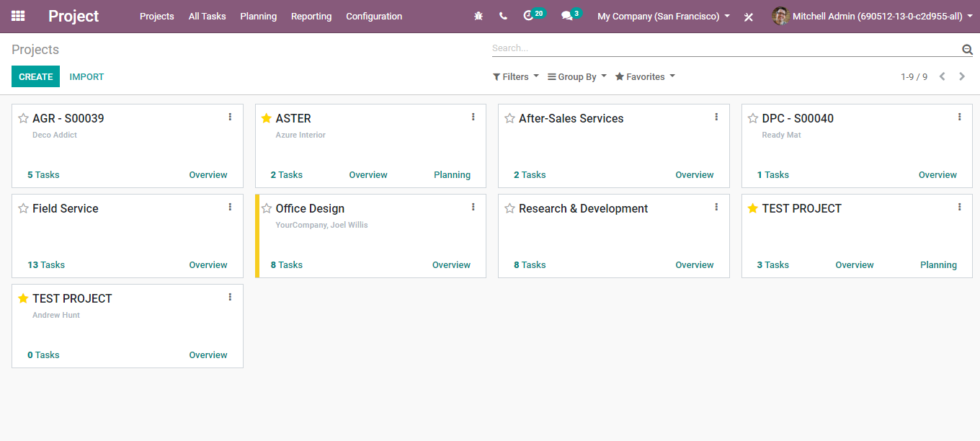Open After-Sales Services Overview link
The height and width of the screenshot is (441, 980).
(695, 175)
